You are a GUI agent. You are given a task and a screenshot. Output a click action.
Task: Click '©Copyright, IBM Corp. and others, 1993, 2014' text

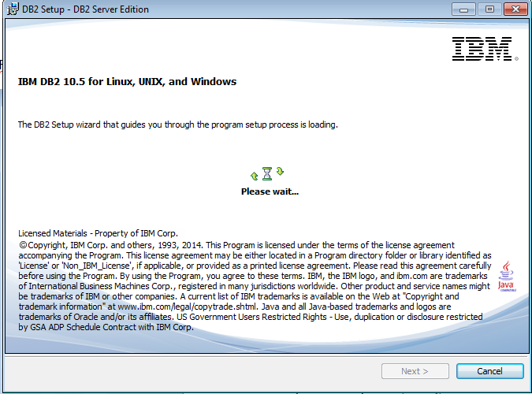pyautogui.click(x=111, y=245)
